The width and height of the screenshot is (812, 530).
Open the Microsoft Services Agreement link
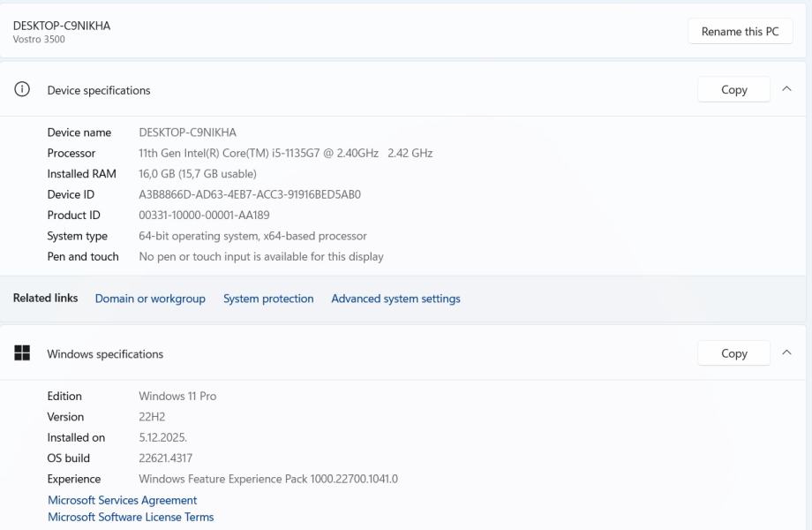click(x=122, y=500)
